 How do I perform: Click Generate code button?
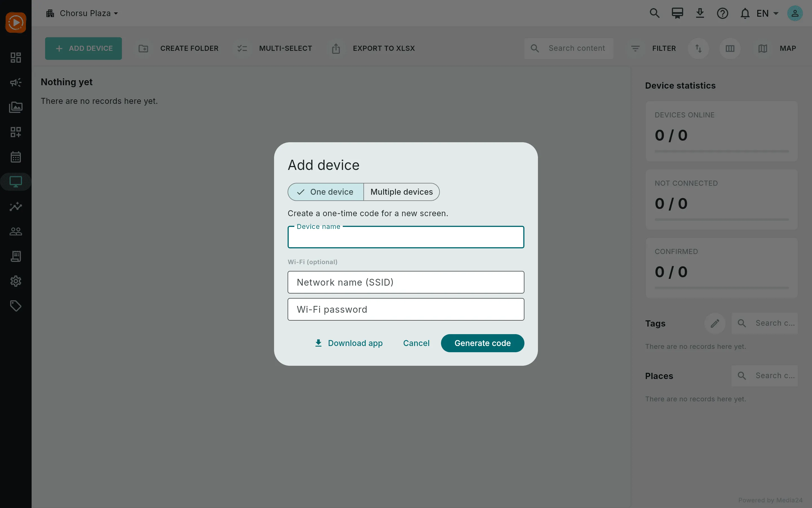(x=482, y=343)
